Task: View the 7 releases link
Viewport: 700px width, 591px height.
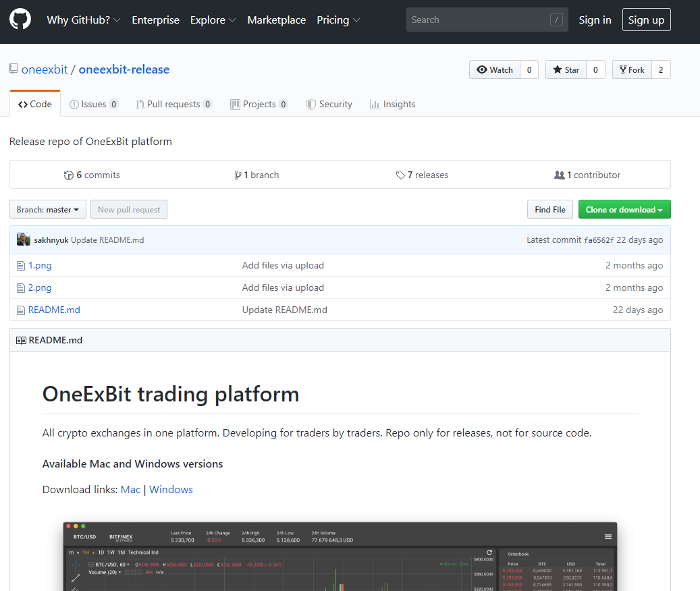Action: click(x=423, y=175)
